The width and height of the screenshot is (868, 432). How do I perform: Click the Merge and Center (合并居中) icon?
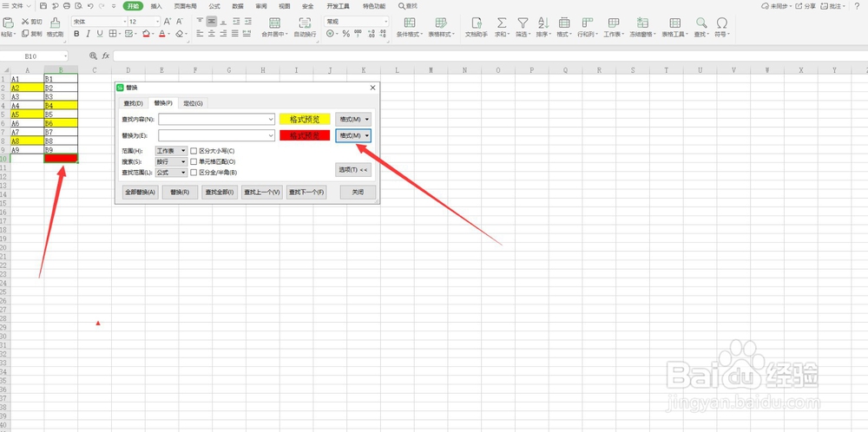[x=274, y=23]
